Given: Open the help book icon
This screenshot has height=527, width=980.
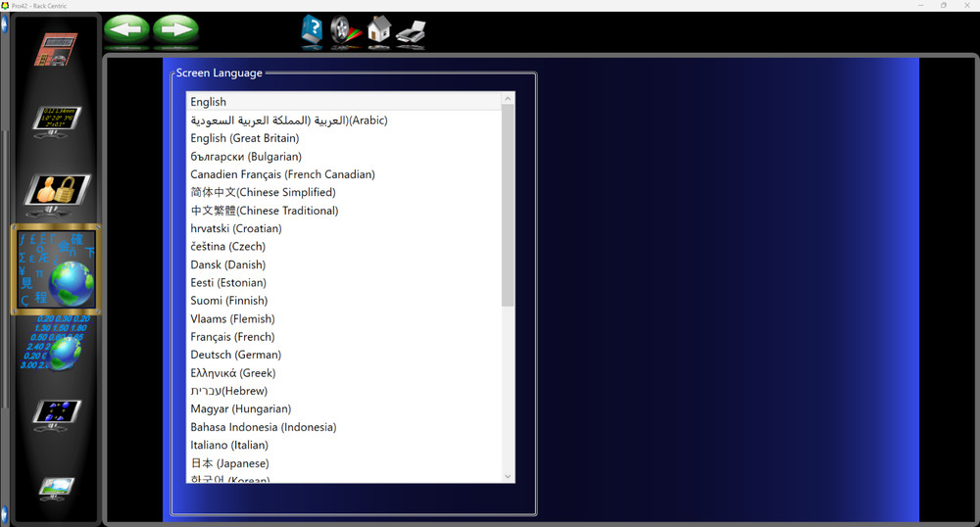Looking at the screenshot, I should pos(312,32).
